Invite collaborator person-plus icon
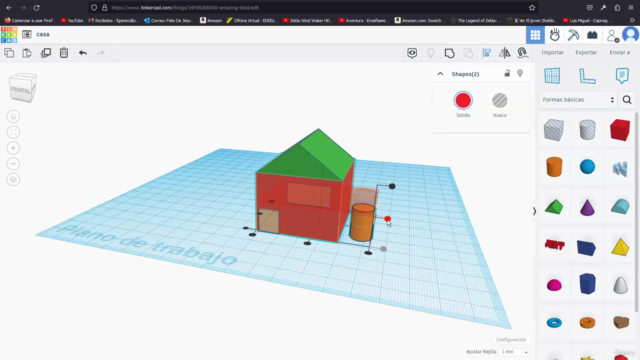The height and width of the screenshot is (360, 640). click(x=612, y=36)
